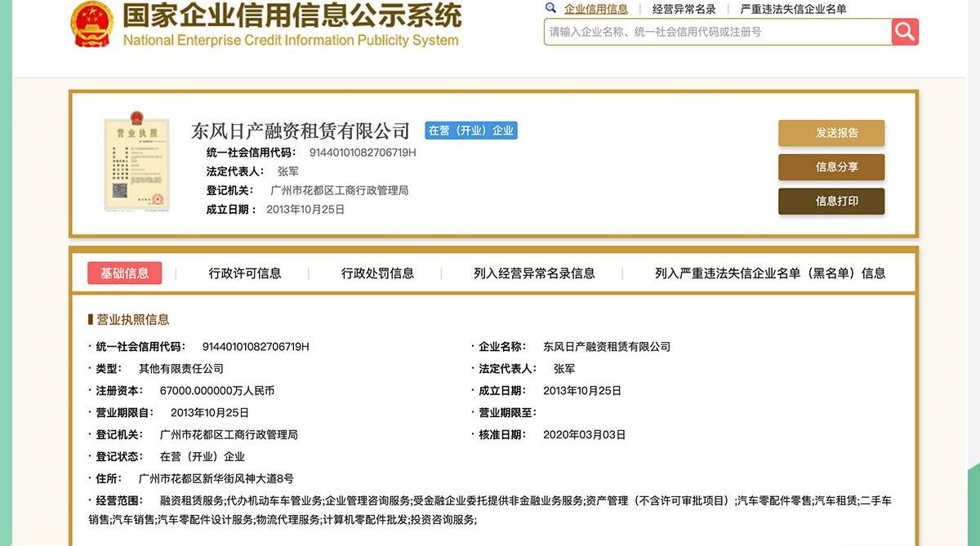
Task: Select the 严重违法失信企业名单 search tab
Action: point(793,9)
